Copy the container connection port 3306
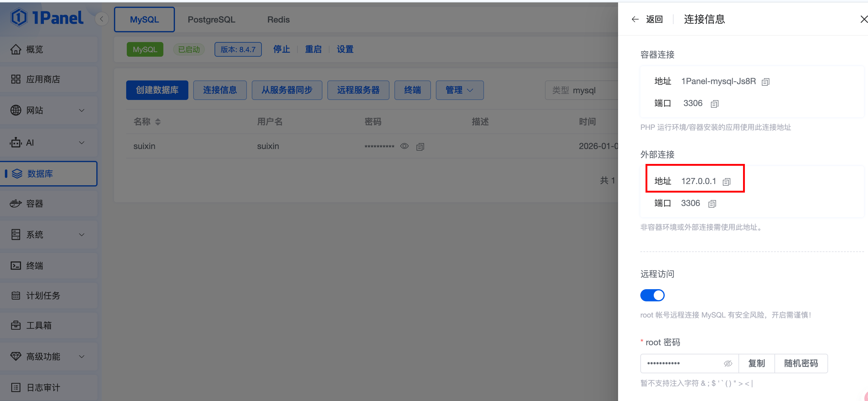 pyautogui.click(x=714, y=104)
